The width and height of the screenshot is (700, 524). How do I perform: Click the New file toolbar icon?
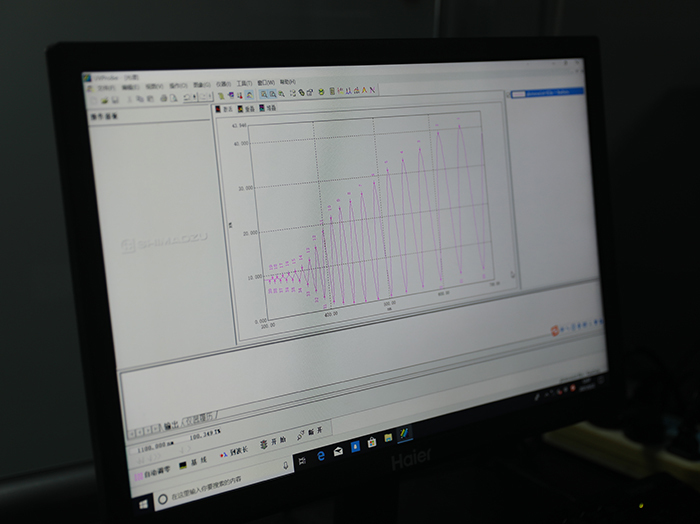91,99
